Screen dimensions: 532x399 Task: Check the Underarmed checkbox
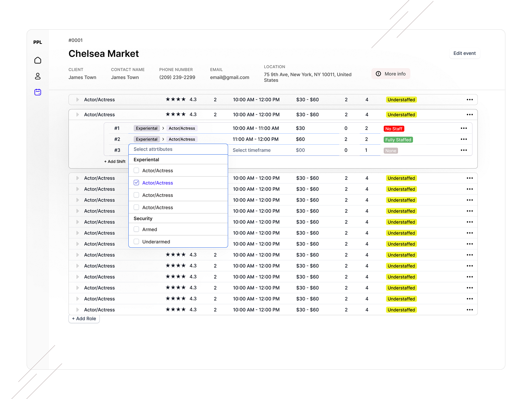(x=136, y=241)
